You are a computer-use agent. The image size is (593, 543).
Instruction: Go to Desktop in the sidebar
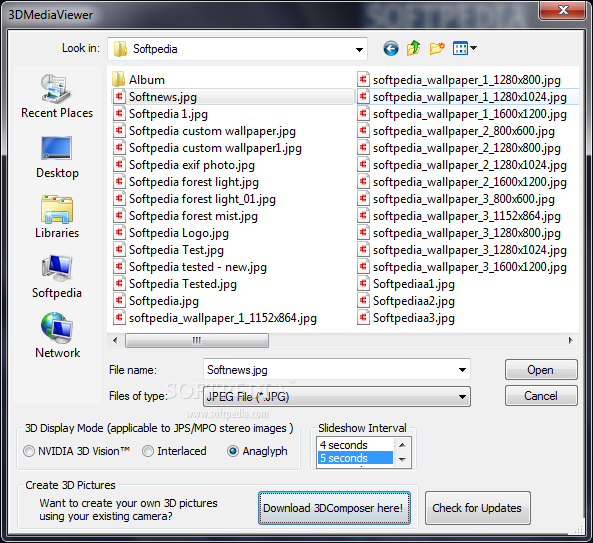(57, 157)
